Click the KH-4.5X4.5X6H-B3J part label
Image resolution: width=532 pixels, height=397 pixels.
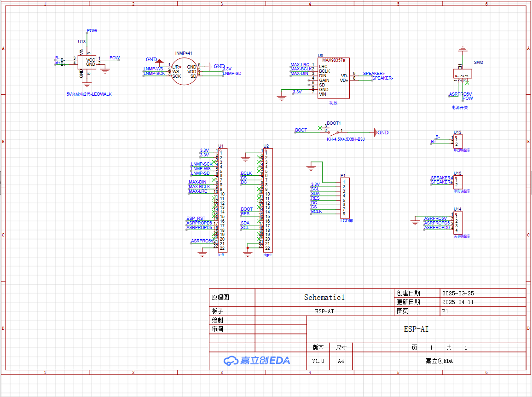pyautogui.click(x=345, y=139)
